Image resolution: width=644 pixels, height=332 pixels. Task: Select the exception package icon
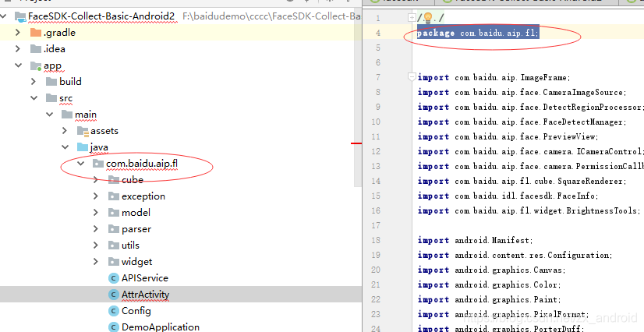click(114, 196)
